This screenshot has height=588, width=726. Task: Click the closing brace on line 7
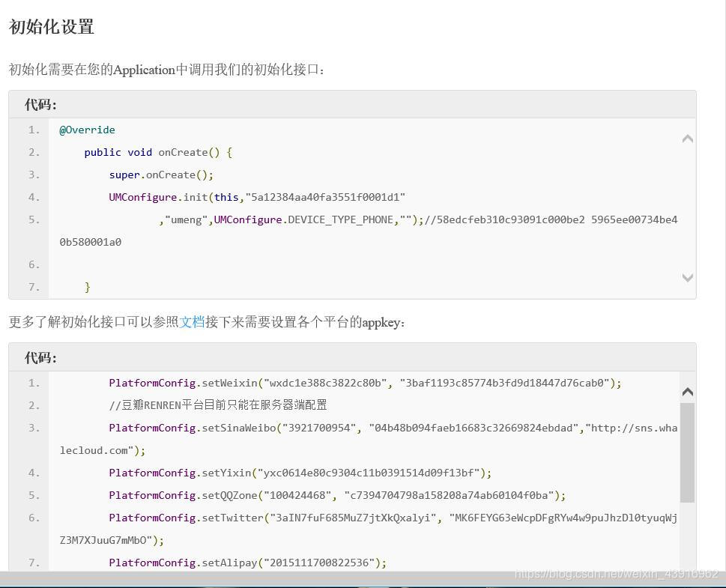click(87, 287)
